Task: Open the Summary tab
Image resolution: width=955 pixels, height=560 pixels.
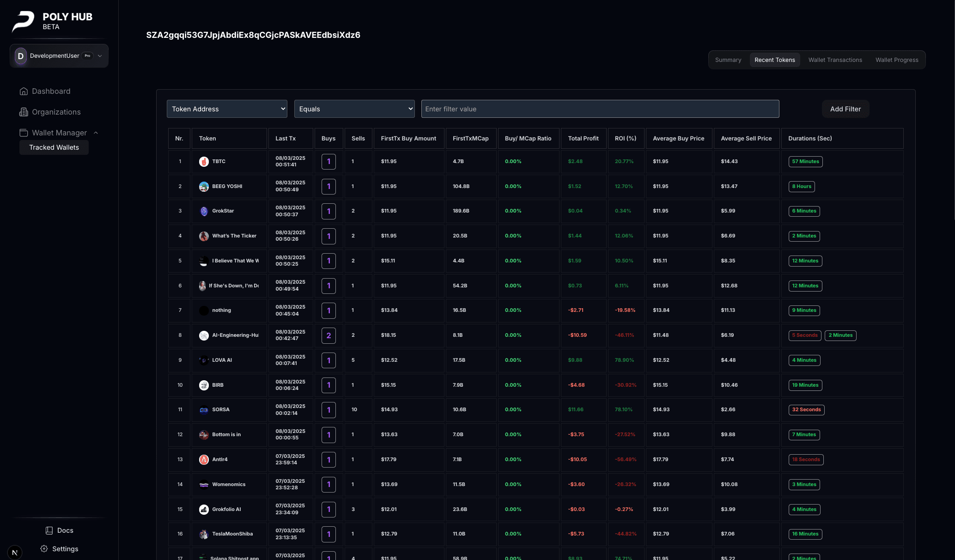Action: pos(728,60)
